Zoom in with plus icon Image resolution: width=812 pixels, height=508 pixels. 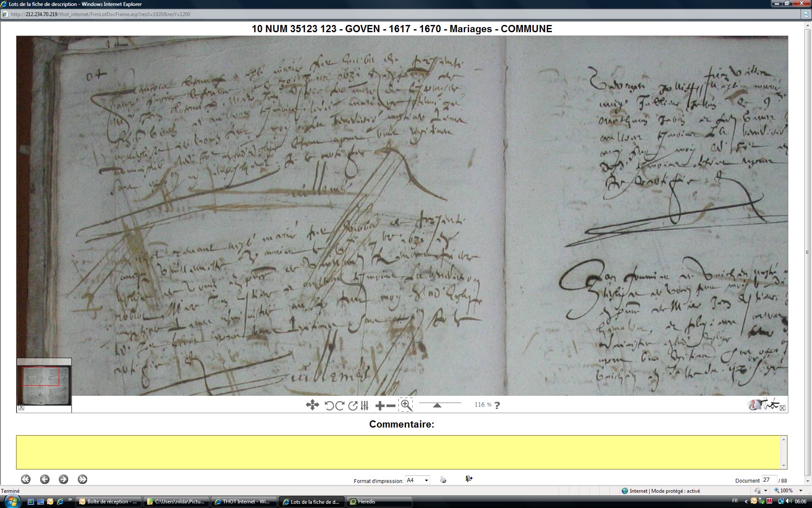(x=380, y=406)
